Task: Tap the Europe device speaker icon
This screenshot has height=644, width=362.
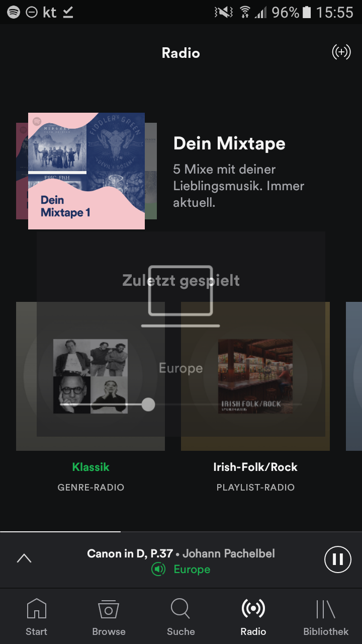Action: (x=159, y=570)
